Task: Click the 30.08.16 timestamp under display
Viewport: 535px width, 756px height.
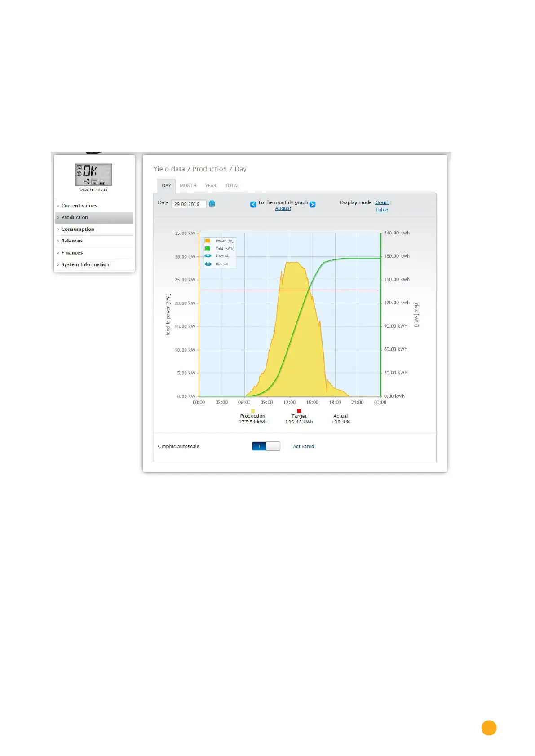Action: 94,190
